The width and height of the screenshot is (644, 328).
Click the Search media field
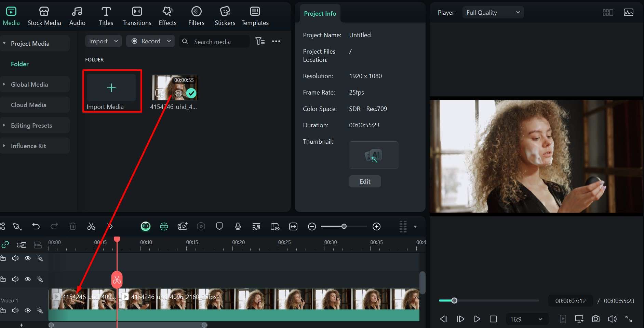[214, 42]
